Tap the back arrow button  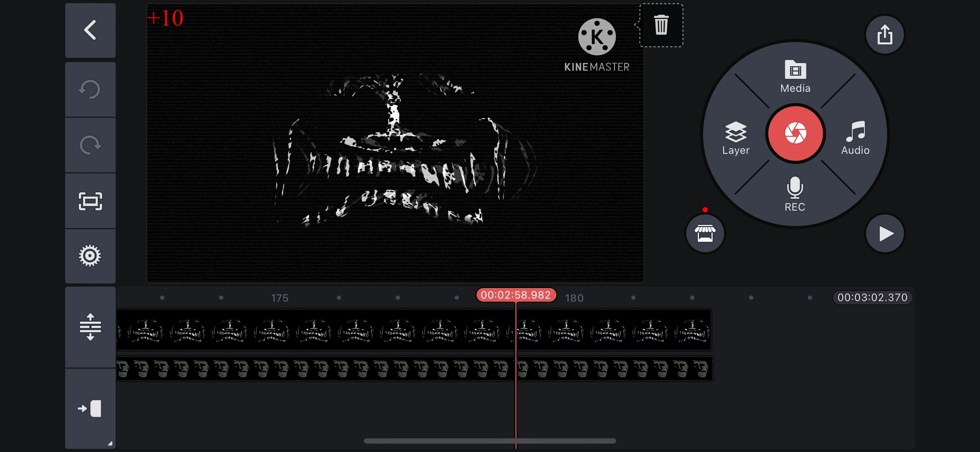pos(90,30)
